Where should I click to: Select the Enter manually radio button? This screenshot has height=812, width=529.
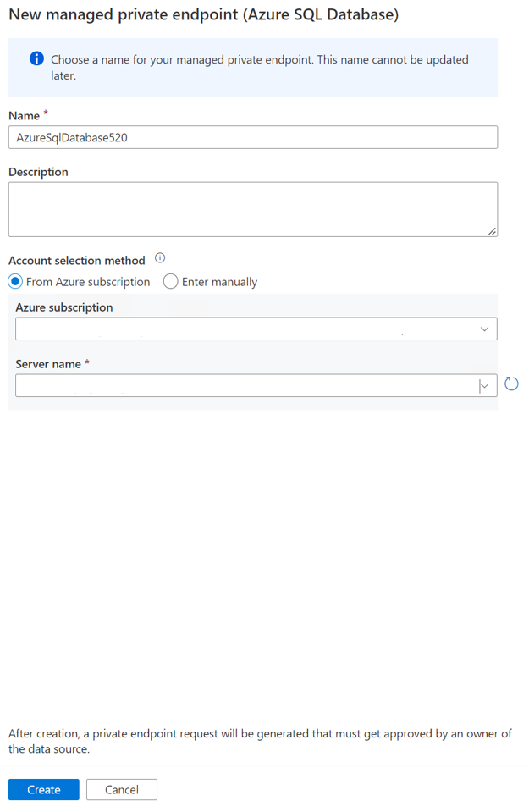(169, 281)
